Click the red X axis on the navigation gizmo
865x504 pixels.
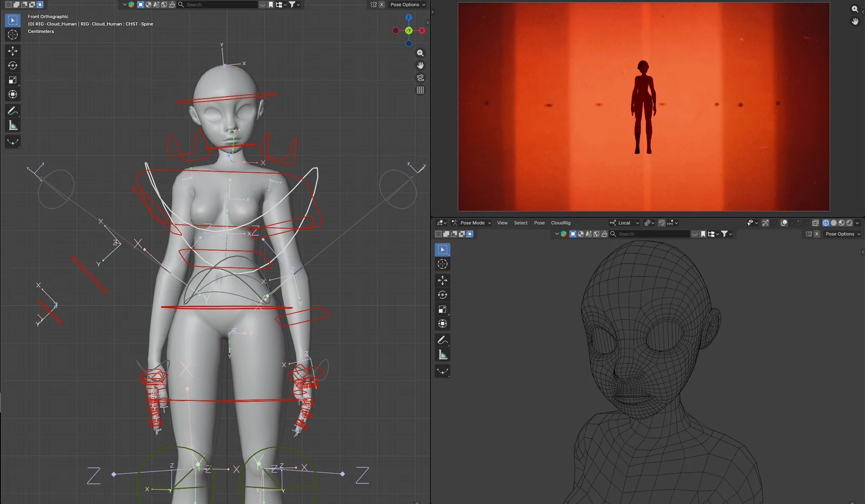click(x=422, y=31)
